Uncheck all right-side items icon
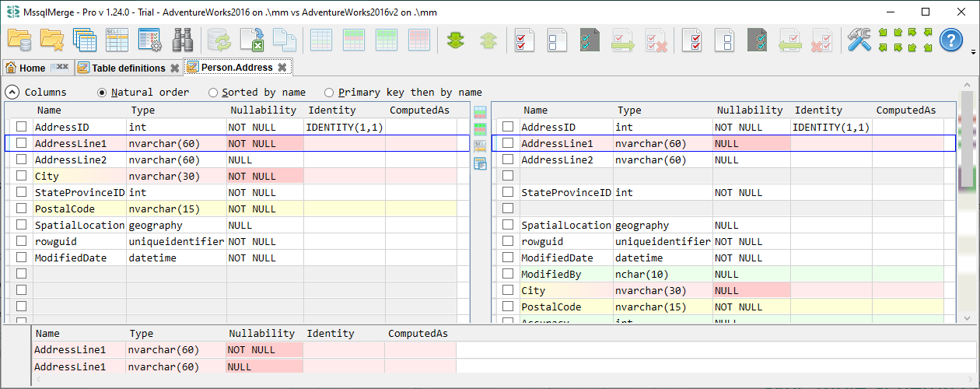This screenshot has width=980, height=389. (726, 40)
